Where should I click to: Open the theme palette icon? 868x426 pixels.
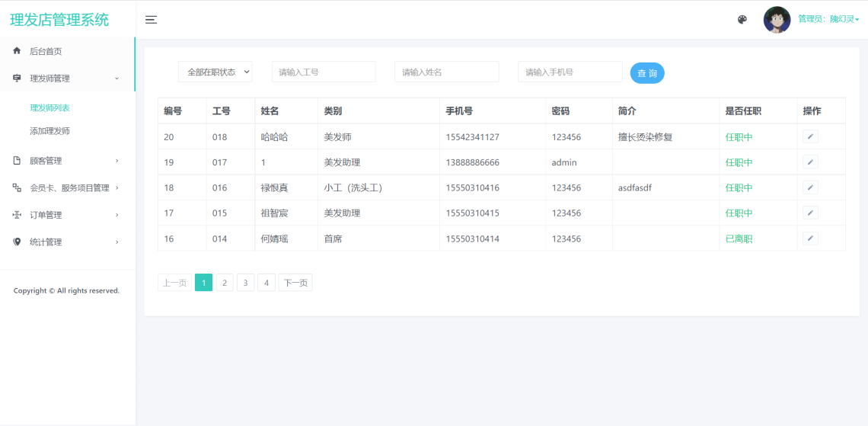tap(742, 20)
